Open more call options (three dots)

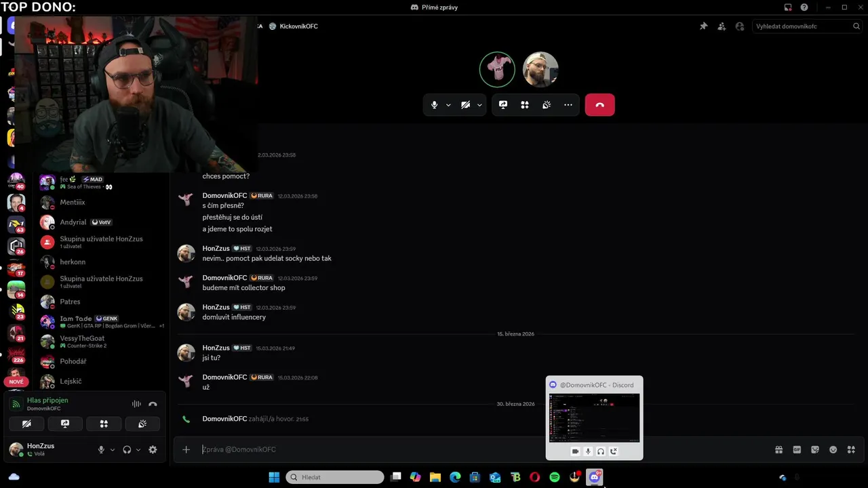click(568, 105)
